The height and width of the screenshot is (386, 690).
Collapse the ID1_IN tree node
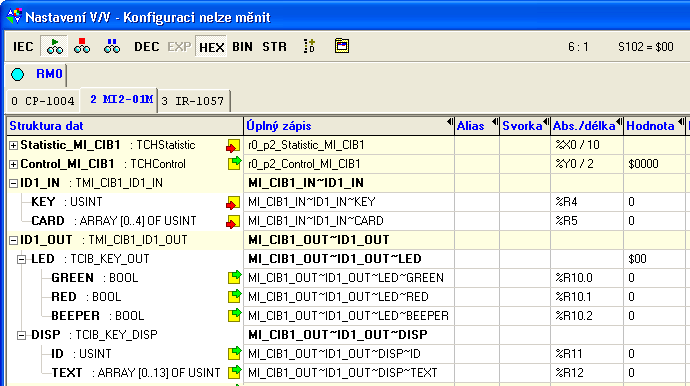click(14, 183)
